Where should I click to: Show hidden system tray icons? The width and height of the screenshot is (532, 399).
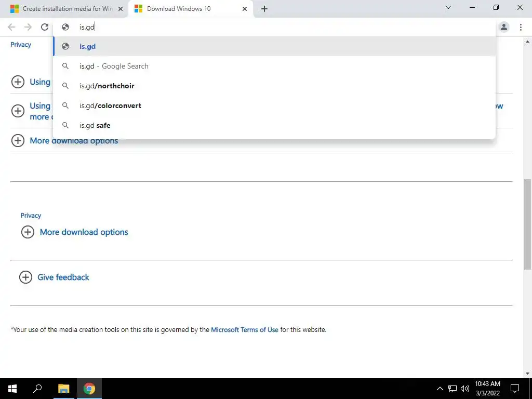[440, 389]
